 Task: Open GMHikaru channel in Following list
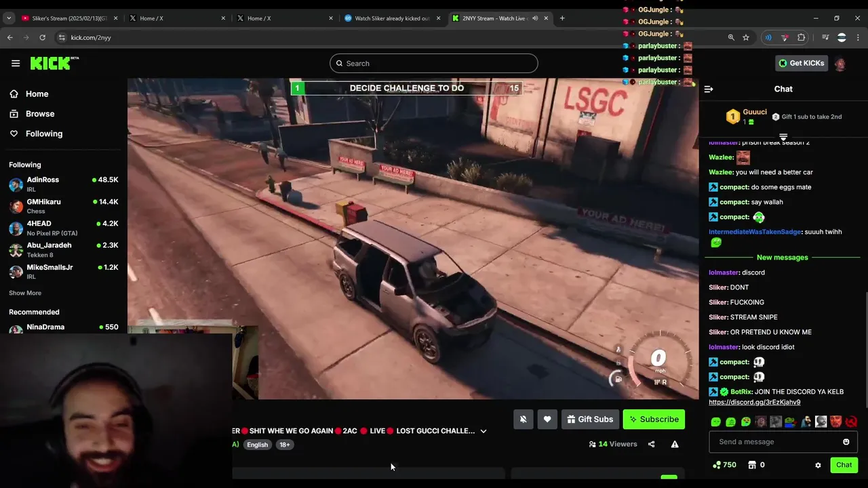(x=64, y=206)
